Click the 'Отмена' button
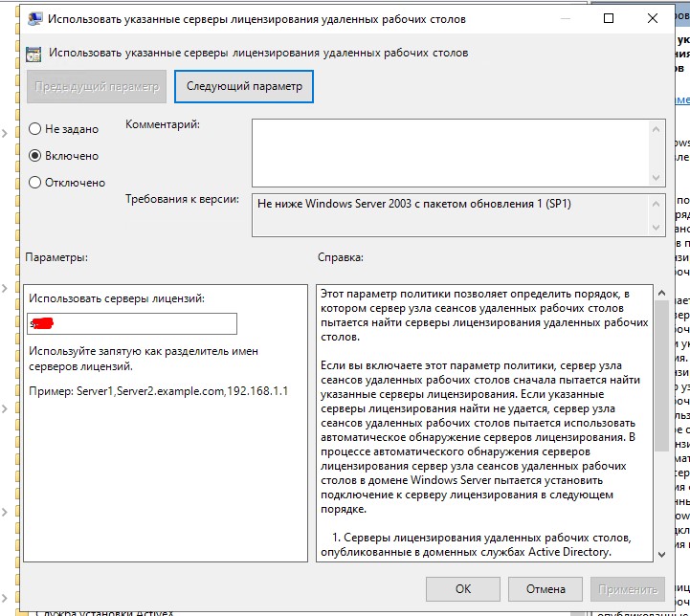 coord(545,589)
